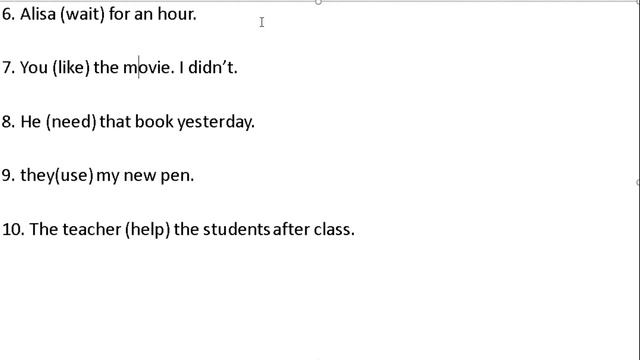Click the rotation handle atop the text box

pyautogui.click(x=318, y=2)
